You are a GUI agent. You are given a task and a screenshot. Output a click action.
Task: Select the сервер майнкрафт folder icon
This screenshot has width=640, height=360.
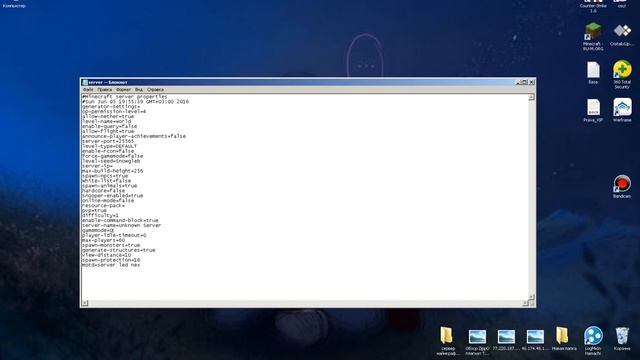click(x=447, y=340)
